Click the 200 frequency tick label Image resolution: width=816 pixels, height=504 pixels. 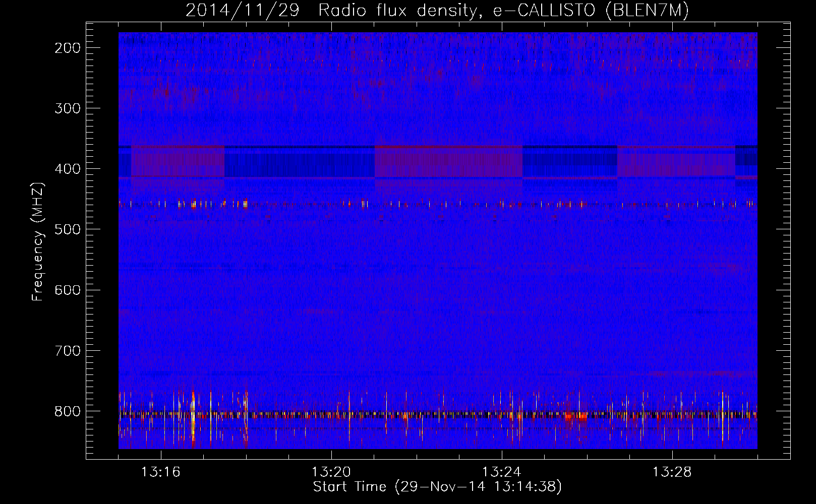[x=68, y=48]
